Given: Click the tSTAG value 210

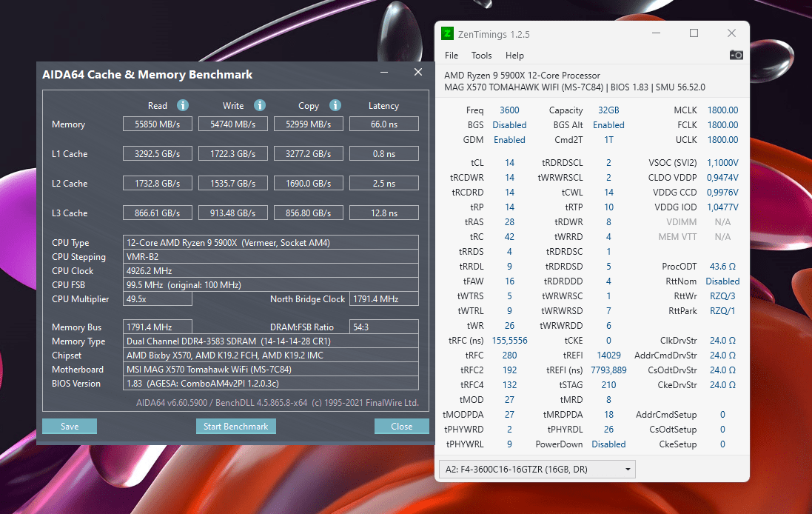Looking at the screenshot, I should [608, 385].
